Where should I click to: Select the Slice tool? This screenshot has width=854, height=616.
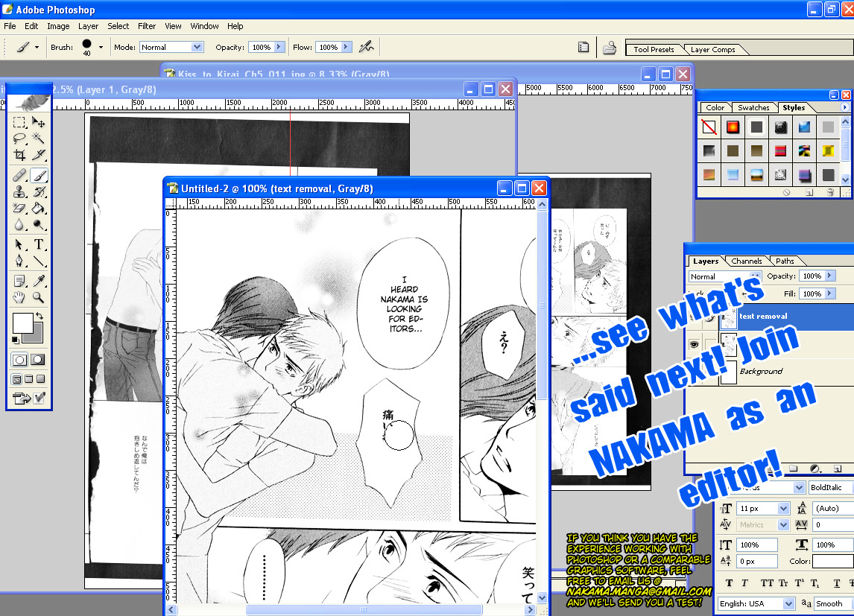pyautogui.click(x=38, y=155)
